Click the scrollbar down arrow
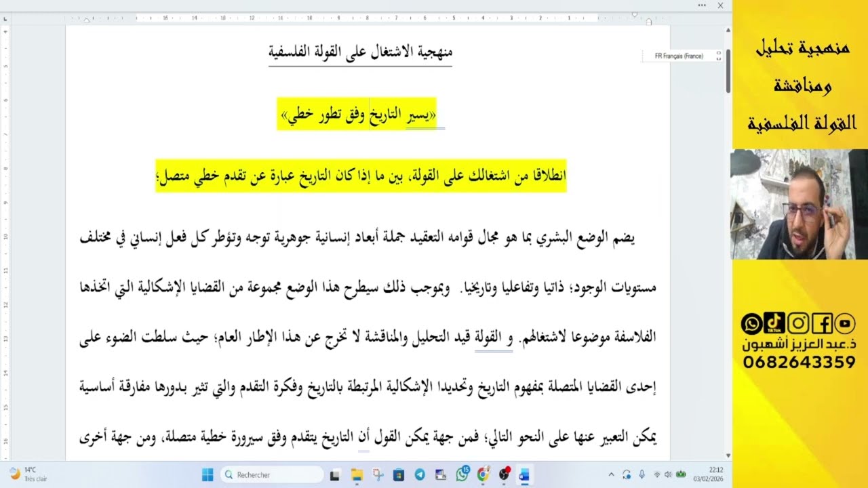The height and width of the screenshot is (488, 868). tap(728, 456)
